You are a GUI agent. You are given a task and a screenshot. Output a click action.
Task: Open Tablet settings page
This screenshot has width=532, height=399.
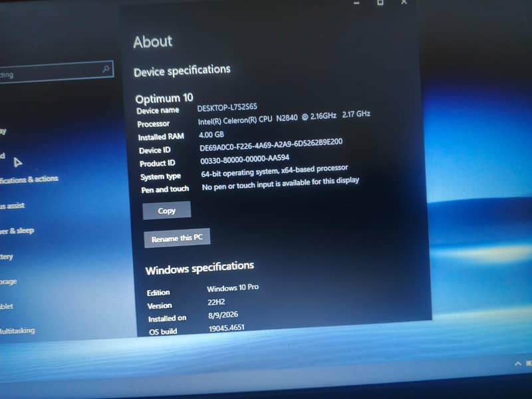pyautogui.click(x=7, y=306)
